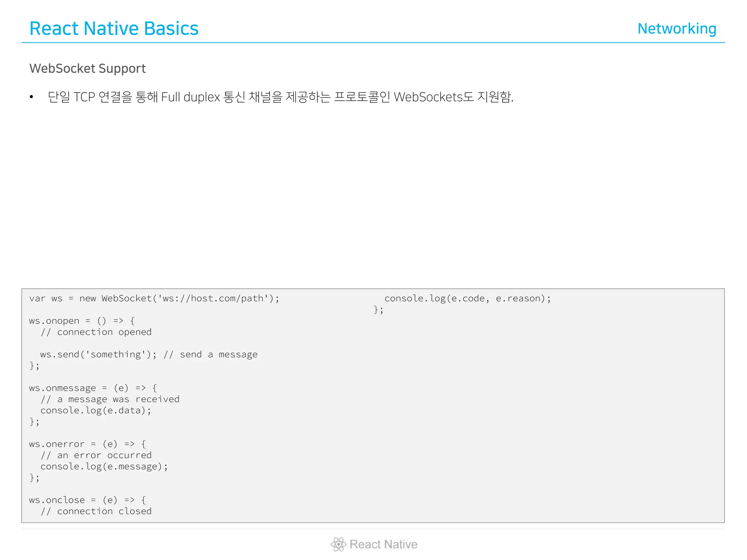Click the 'ws.onmessage = (e) => {' line
The image size is (747, 560).
[x=93, y=388]
